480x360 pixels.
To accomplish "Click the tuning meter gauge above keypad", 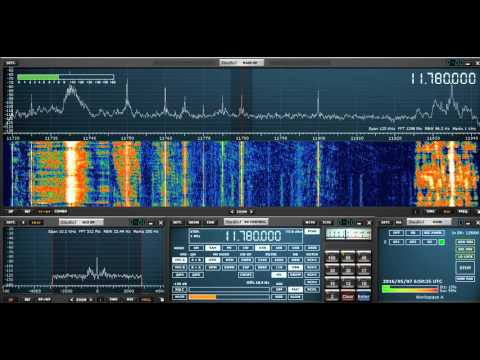I will [348, 234].
